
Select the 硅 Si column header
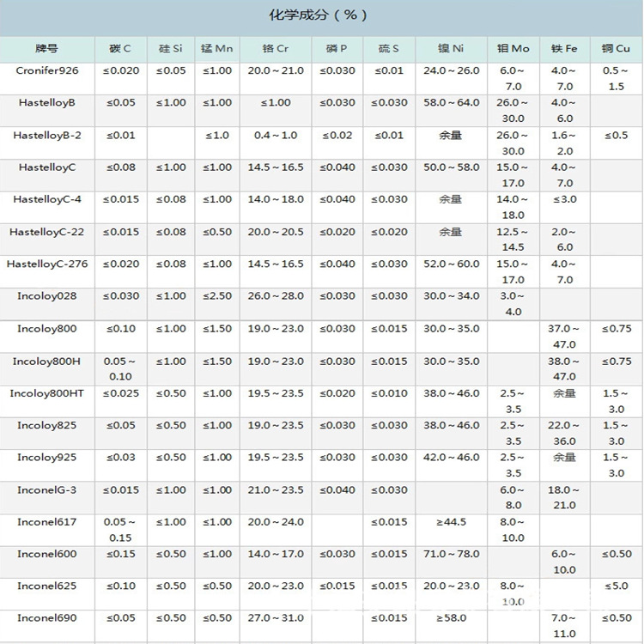click(x=171, y=48)
